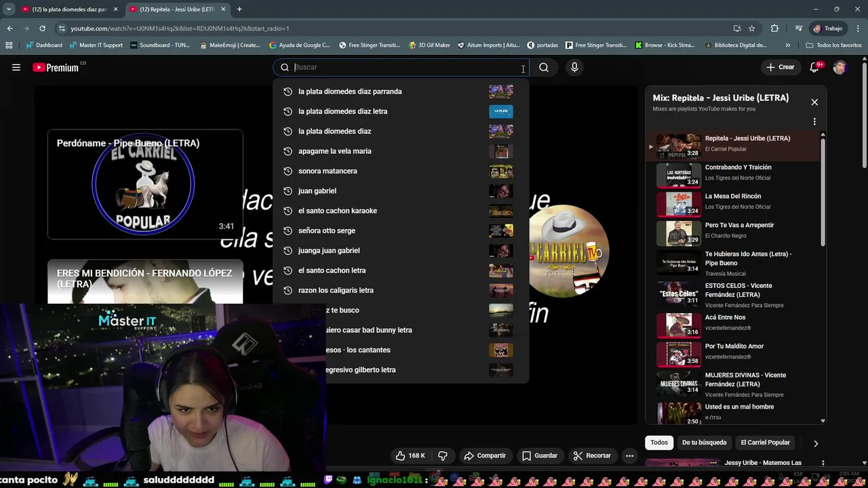The image size is (868, 488).
Task: Close the Mix playlist panel
Action: 814,102
